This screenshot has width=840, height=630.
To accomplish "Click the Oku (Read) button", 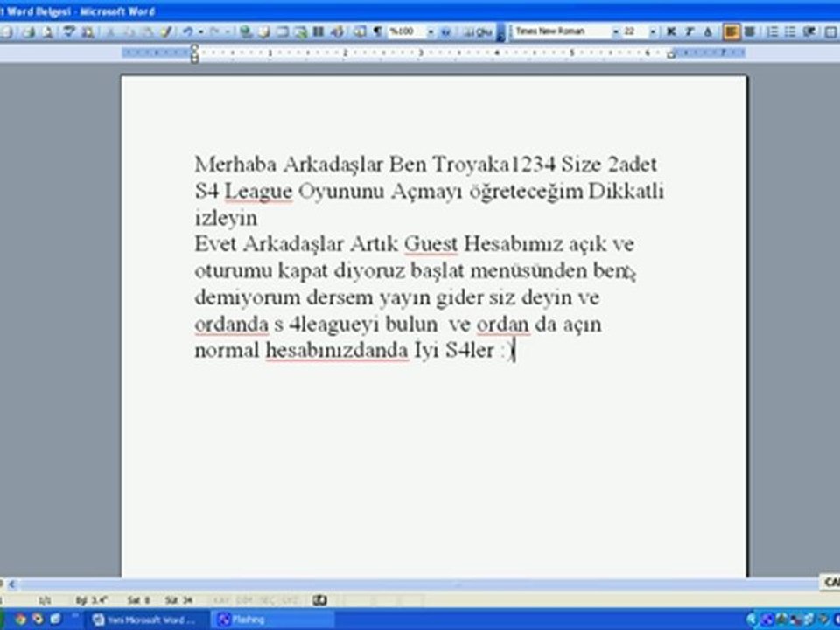I will pos(478,32).
